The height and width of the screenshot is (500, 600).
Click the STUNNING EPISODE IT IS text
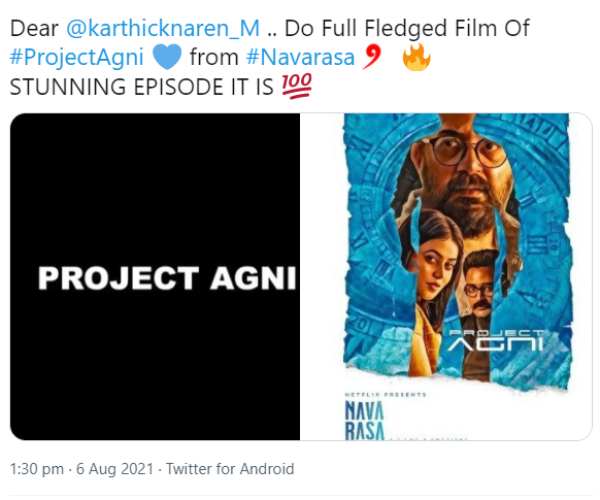click(142, 87)
